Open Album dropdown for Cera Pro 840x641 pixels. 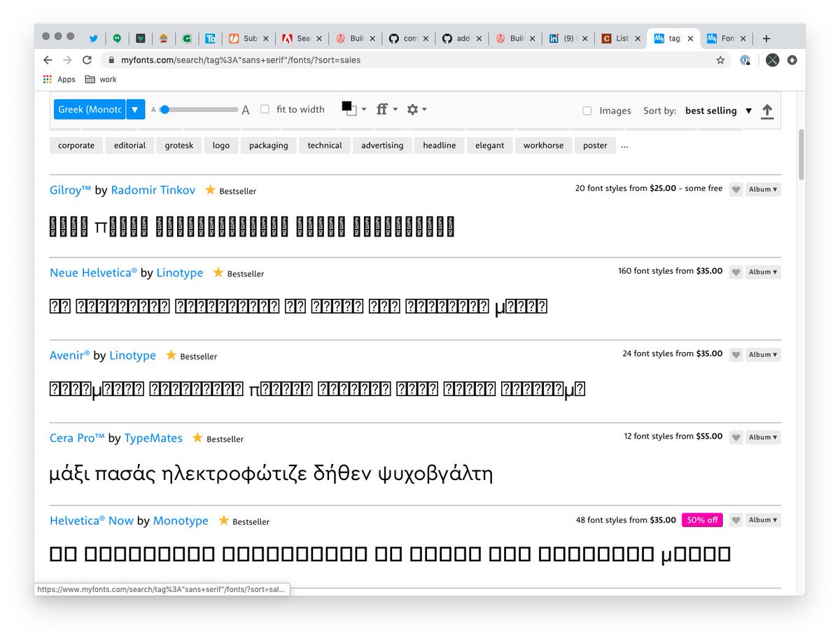click(x=763, y=437)
